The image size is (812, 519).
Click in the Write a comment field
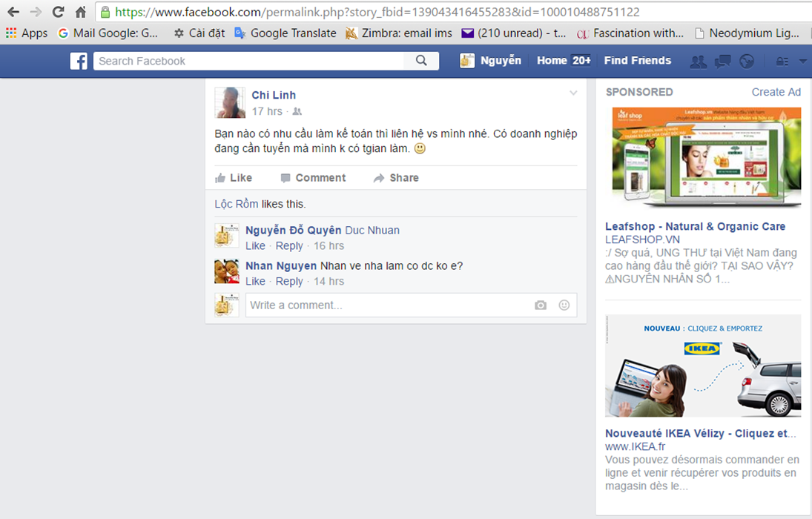coord(386,305)
